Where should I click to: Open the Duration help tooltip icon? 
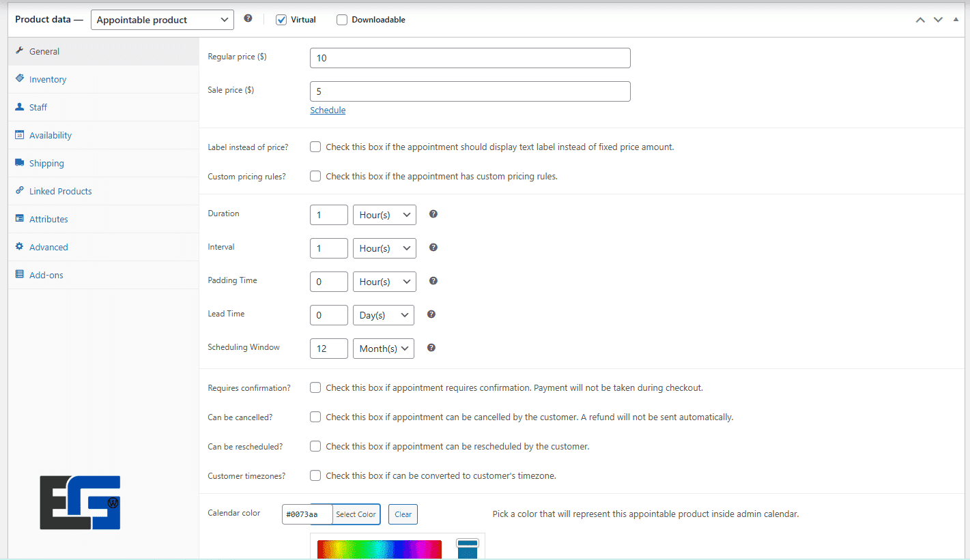tap(433, 213)
